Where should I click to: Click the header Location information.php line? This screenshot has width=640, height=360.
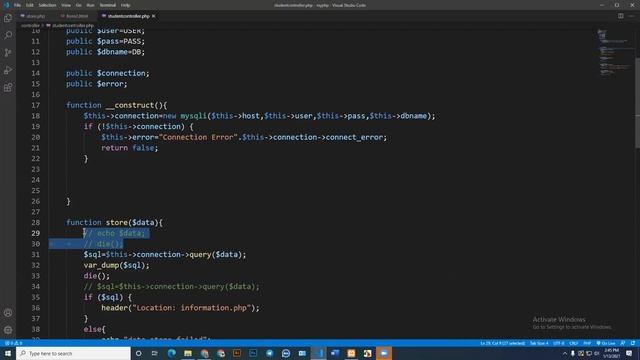click(180, 308)
